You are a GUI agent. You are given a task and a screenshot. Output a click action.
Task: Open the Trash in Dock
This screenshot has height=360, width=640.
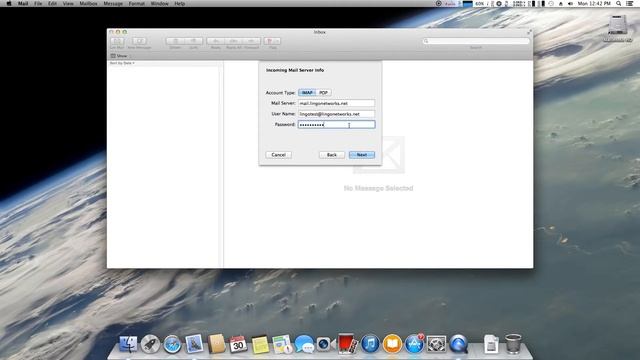[x=513, y=344]
